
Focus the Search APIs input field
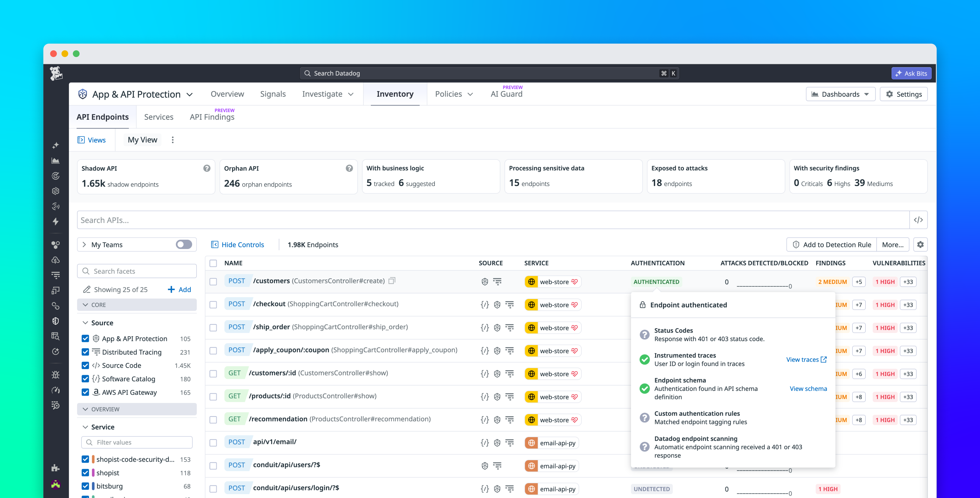point(493,220)
